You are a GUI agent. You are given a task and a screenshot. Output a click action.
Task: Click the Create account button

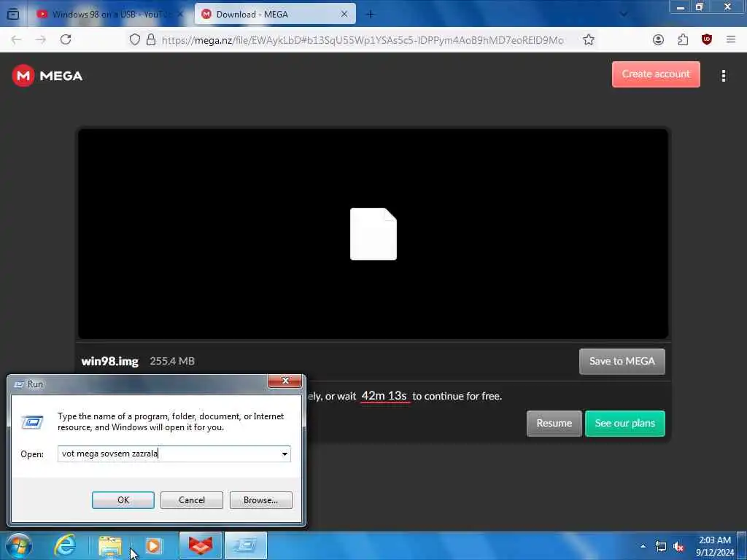(x=656, y=74)
